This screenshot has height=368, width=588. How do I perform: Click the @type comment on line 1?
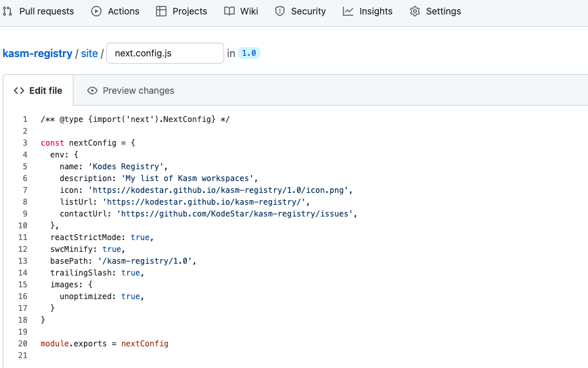click(x=135, y=119)
